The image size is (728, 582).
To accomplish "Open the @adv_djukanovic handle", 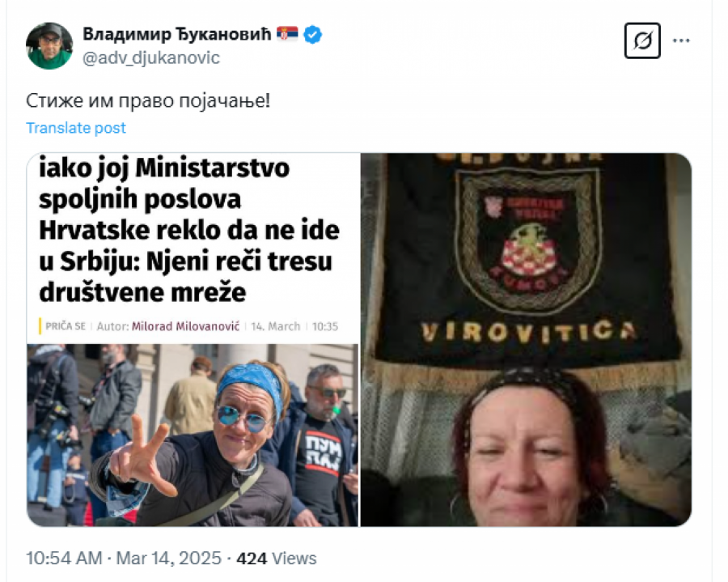I will click(x=151, y=57).
